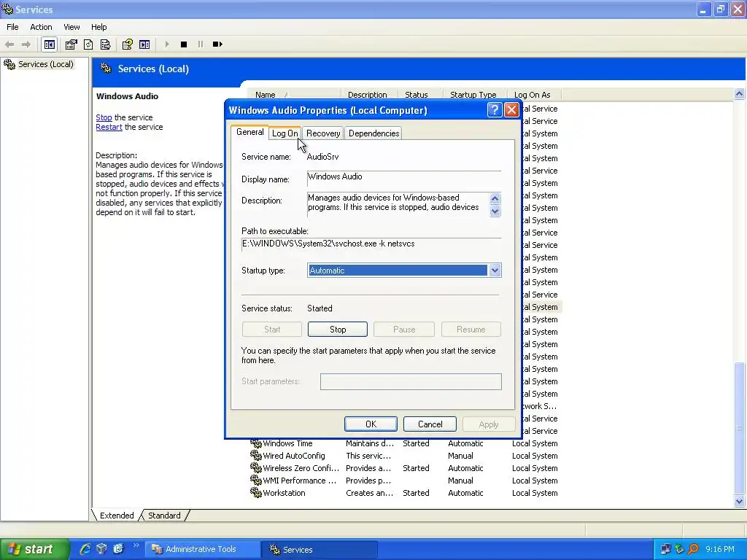Switch to the Dependencies tab

(x=373, y=133)
